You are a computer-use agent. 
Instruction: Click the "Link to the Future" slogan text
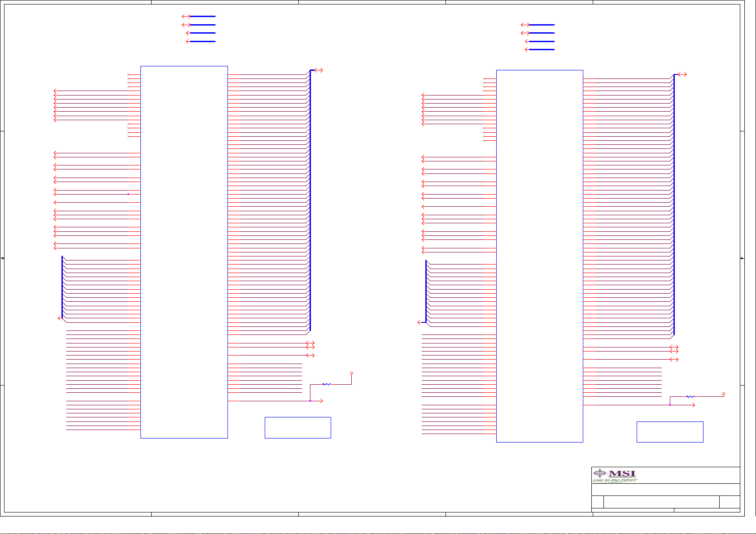[x=615, y=480]
